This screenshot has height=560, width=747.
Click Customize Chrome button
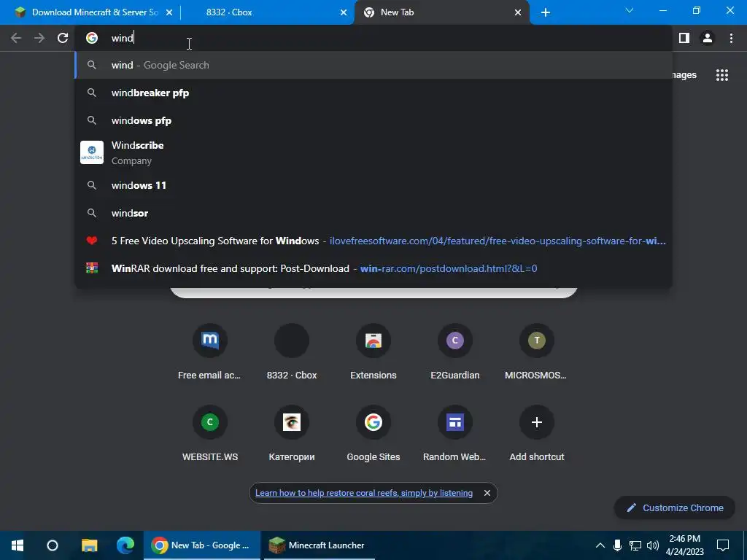click(x=675, y=507)
